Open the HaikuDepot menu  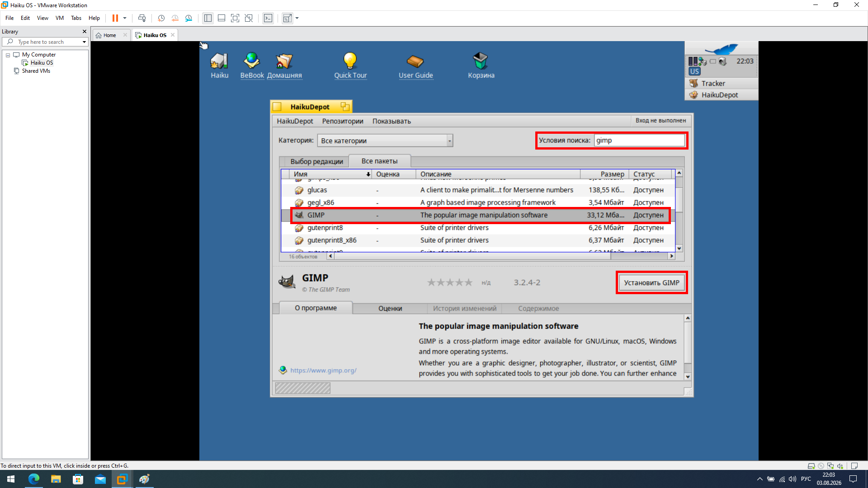click(295, 121)
